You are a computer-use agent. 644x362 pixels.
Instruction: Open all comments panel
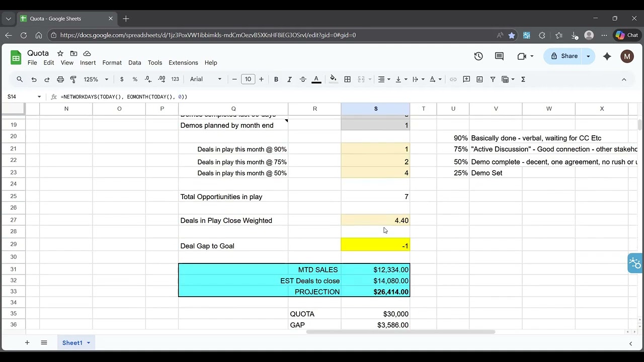pyautogui.click(x=499, y=56)
